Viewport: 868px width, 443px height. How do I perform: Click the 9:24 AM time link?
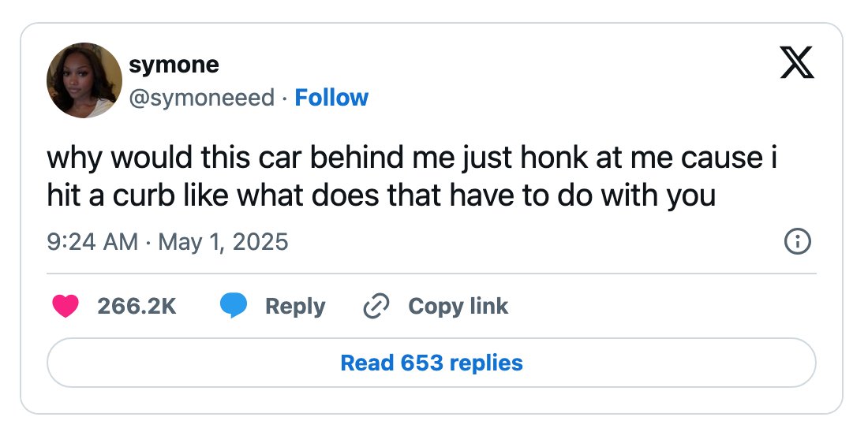pos(92,242)
